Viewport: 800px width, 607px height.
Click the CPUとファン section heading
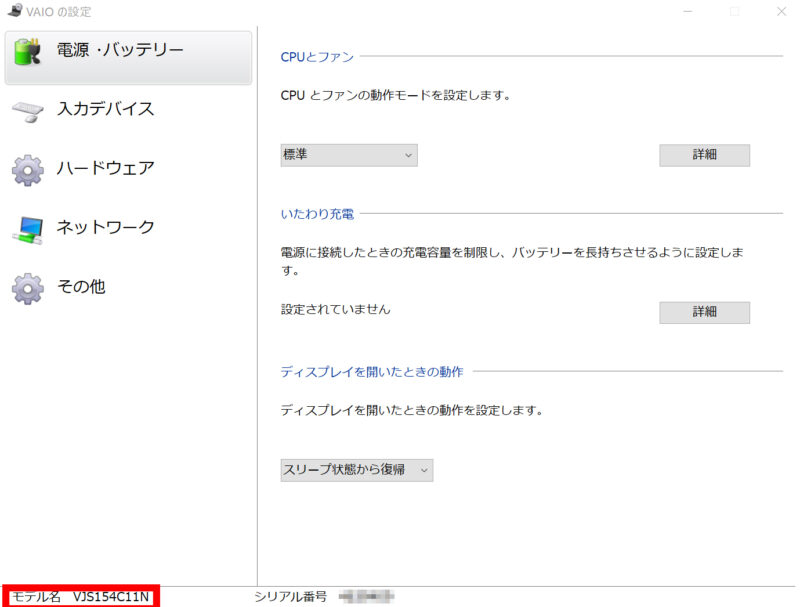tap(317, 57)
